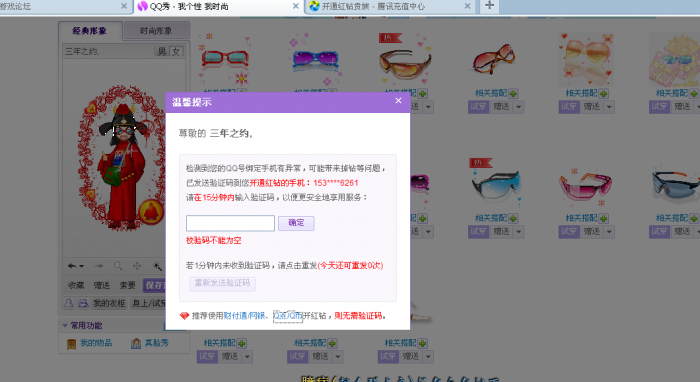Select the blue hot sunglasses thumbnail

pos(496,184)
